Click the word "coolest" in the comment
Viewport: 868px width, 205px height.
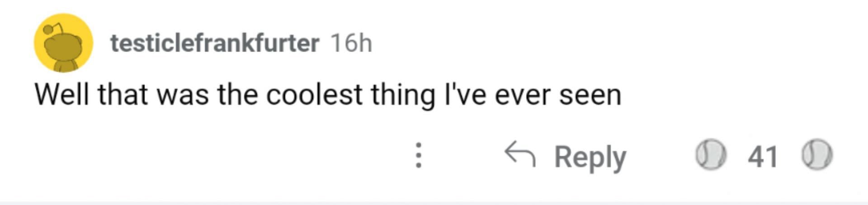coord(314,95)
